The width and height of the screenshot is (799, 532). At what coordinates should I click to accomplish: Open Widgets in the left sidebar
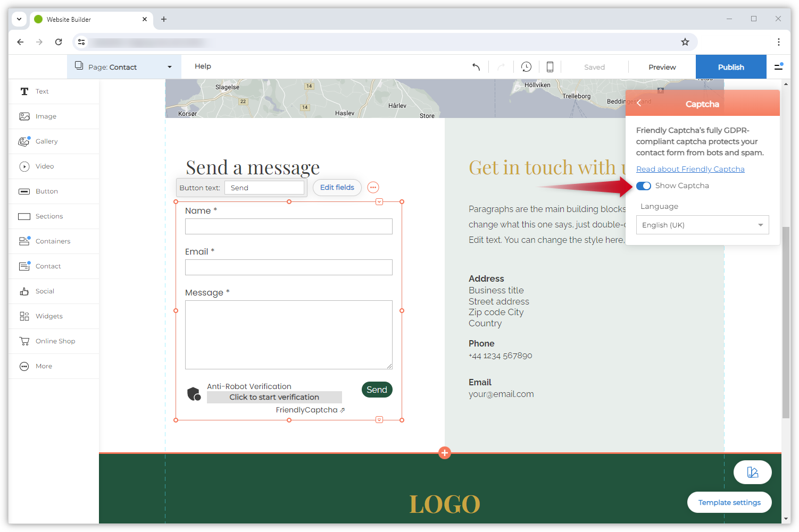pos(49,316)
